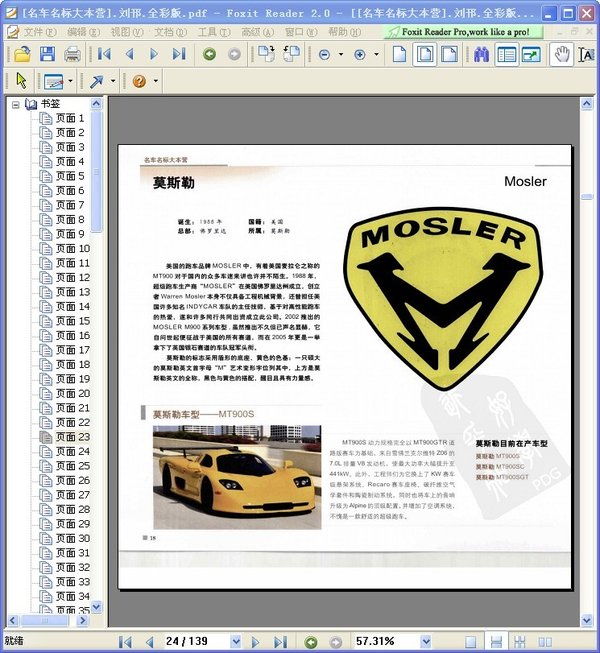Select the text selection tool
This screenshot has height=653, width=600.
click(586, 54)
